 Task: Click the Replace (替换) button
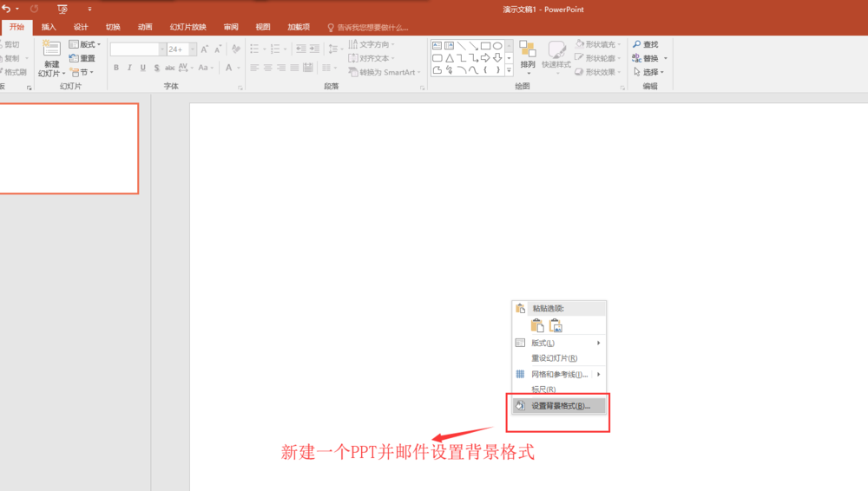(649, 58)
